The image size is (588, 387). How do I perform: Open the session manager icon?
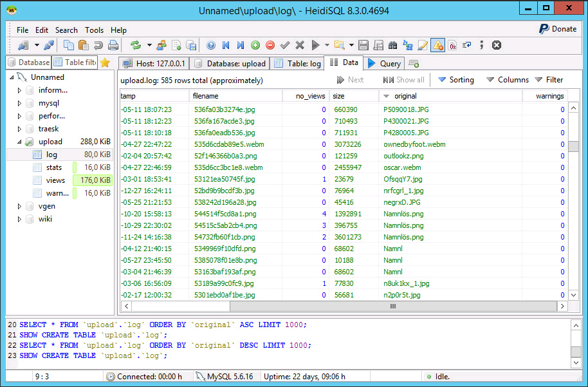(x=23, y=46)
